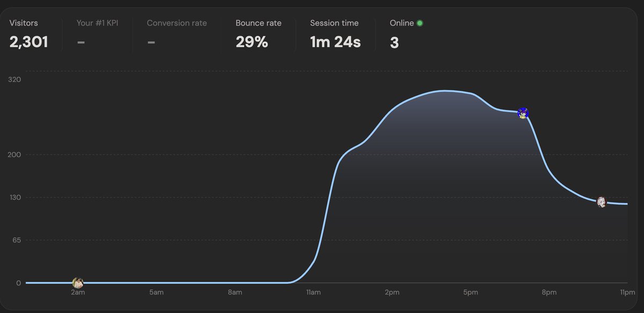
Task: Click the 65 y-axis label
Action: (16, 240)
